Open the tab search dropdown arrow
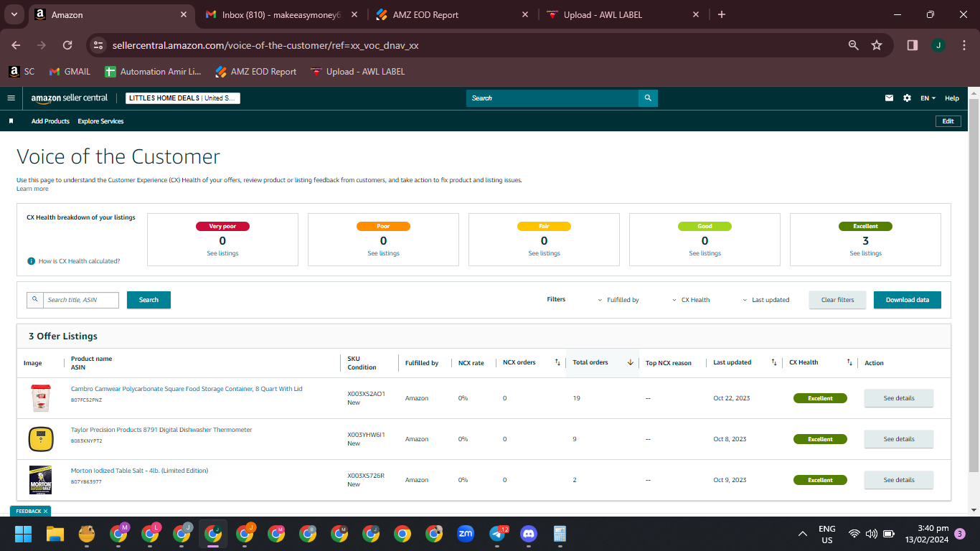The height and width of the screenshot is (551, 980). pyautogui.click(x=14, y=14)
